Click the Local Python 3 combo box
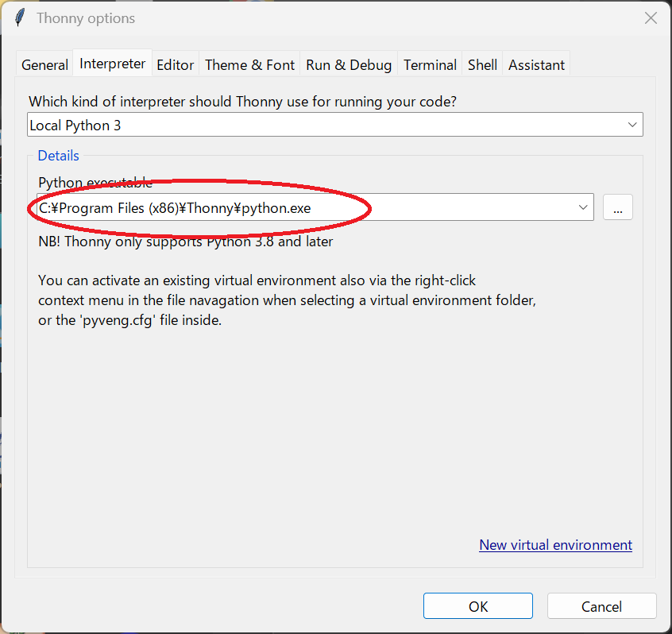The image size is (672, 634). pyautogui.click(x=334, y=125)
